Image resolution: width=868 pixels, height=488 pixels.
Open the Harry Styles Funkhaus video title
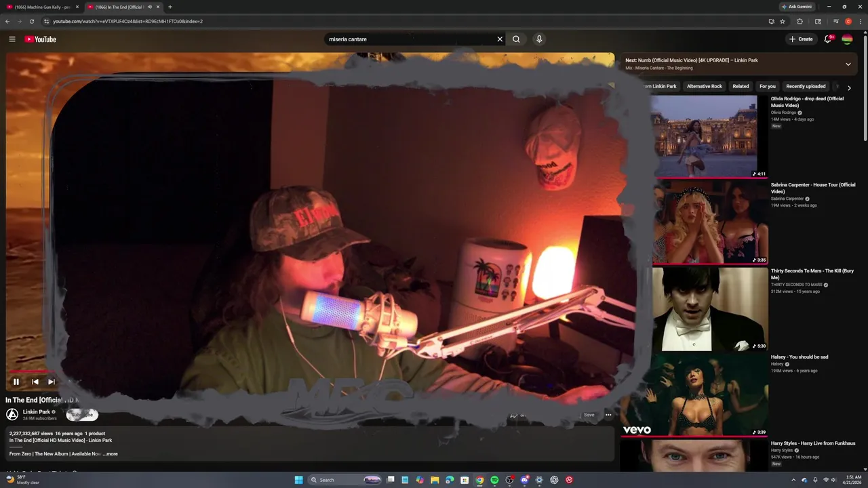coord(813,443)
